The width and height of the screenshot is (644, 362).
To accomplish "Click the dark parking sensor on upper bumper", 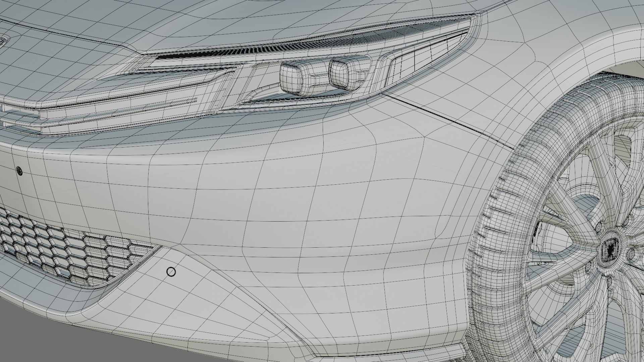I will point(19,171).
